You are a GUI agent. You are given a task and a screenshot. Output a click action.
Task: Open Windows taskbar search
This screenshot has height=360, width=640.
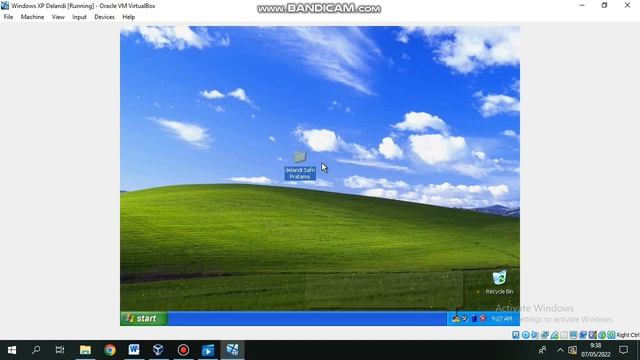click(x=36, y=350)
